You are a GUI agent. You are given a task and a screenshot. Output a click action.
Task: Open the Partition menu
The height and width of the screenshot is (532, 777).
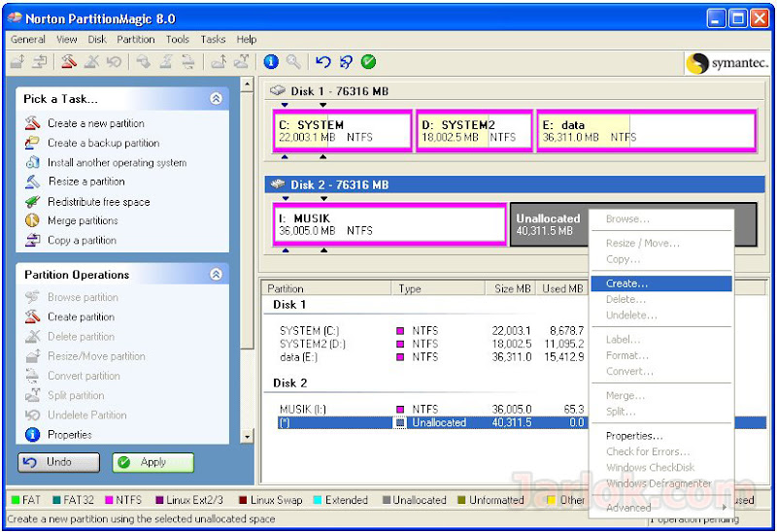(136, 39)
